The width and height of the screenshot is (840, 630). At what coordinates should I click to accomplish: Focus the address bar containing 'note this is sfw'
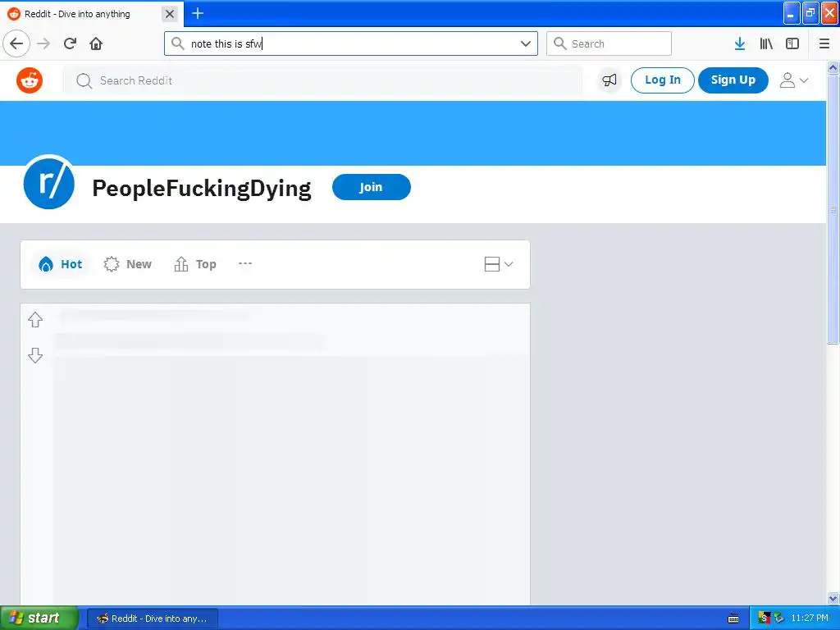click(x=350, y=43)
